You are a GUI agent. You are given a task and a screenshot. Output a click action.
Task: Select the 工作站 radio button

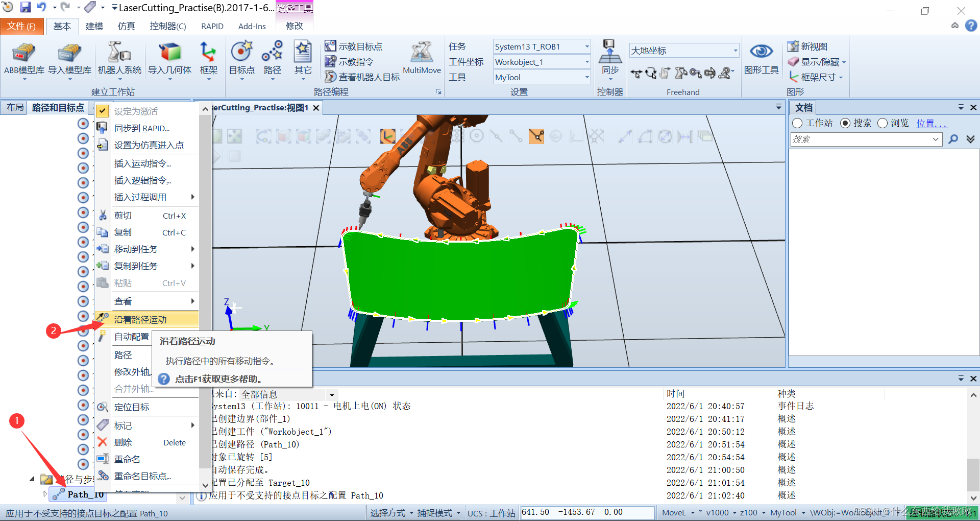[797, 123]
